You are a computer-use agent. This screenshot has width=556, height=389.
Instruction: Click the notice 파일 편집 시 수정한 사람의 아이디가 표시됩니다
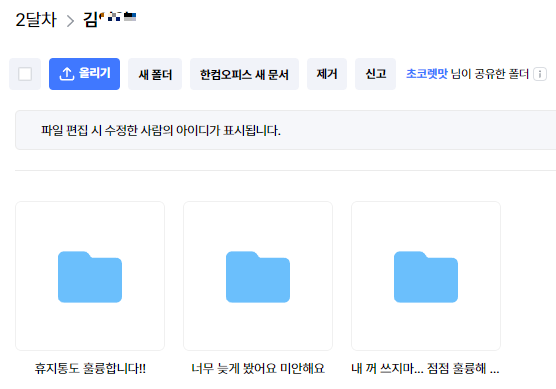point(161,130)
